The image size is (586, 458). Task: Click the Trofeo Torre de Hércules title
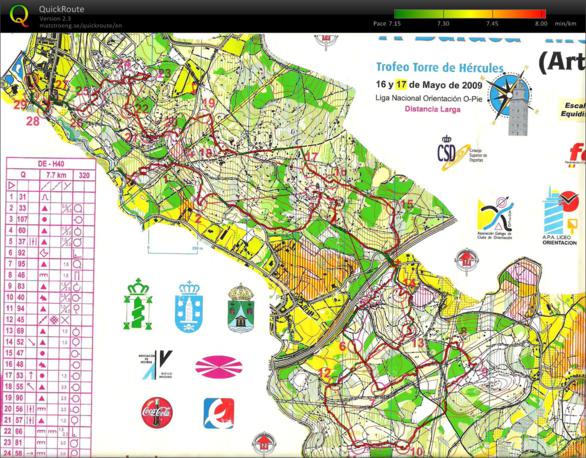click(x=440, y=68)
